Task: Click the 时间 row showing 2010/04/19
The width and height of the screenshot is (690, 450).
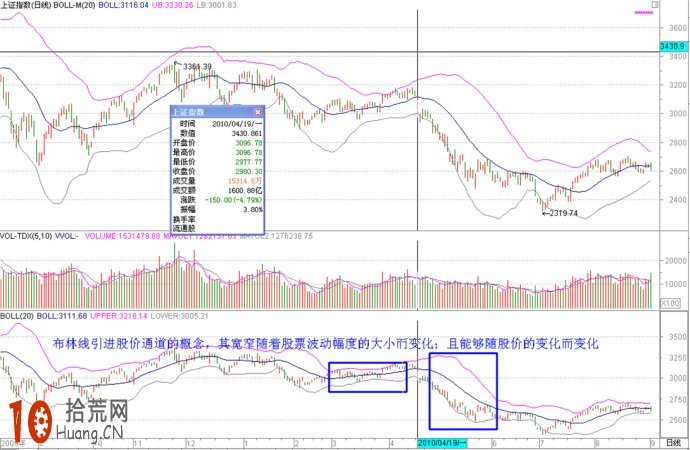Action: coord(218,124)
